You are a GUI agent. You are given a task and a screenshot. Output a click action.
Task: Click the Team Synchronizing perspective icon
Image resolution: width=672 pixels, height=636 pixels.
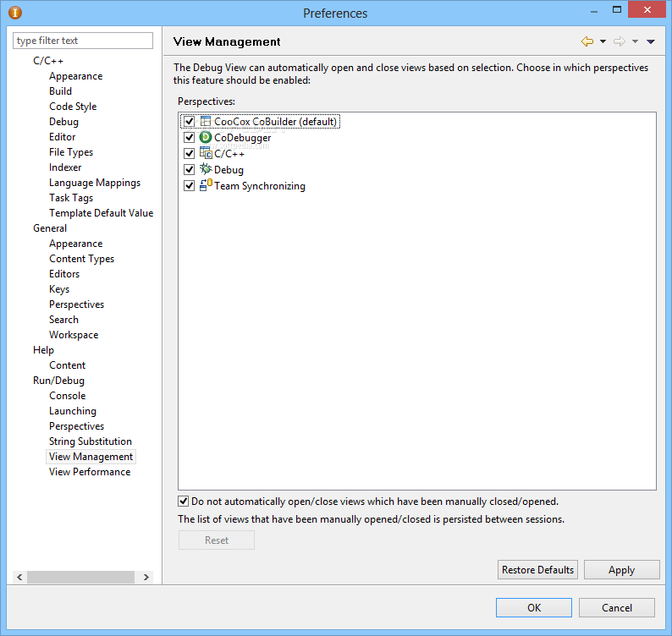click(x=206, y=185)
